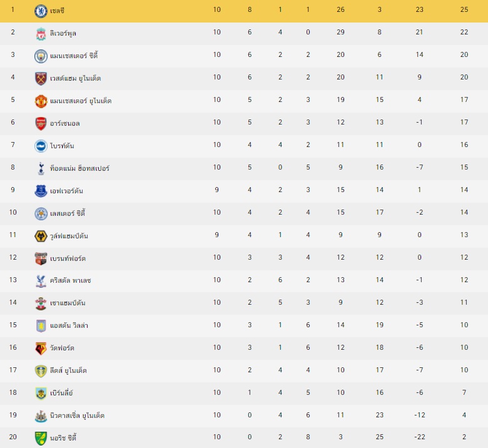This screenshot has height=448, width=488.
Task: Click the Chelsea club crest icon
Action: (41, 11)
